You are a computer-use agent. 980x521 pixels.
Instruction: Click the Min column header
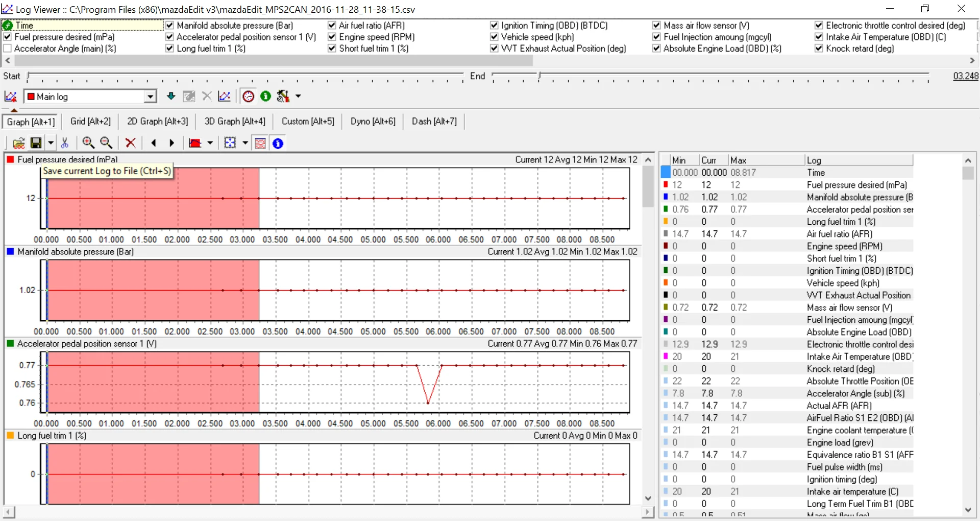pos(684,160)
